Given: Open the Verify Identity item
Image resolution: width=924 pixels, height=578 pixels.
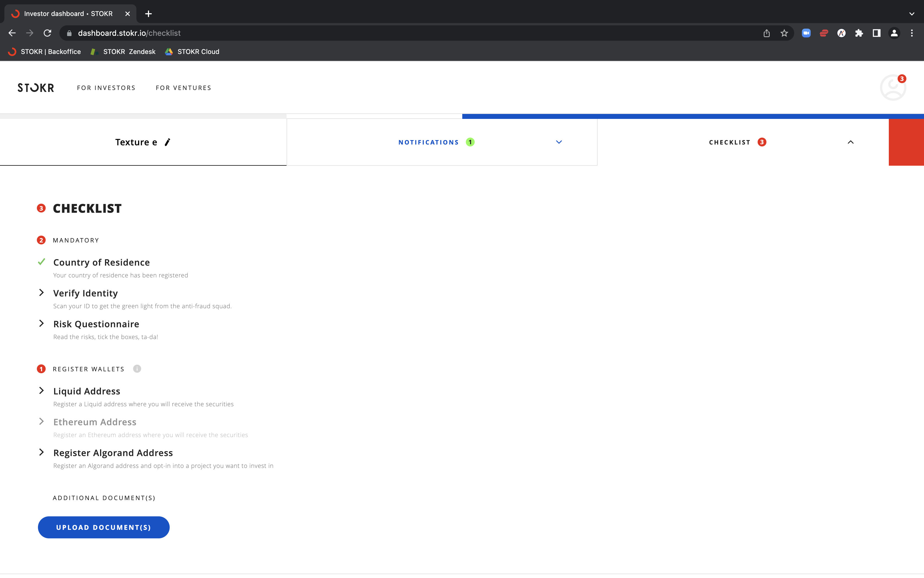Looking at the screenshot, I should [86, 293].
